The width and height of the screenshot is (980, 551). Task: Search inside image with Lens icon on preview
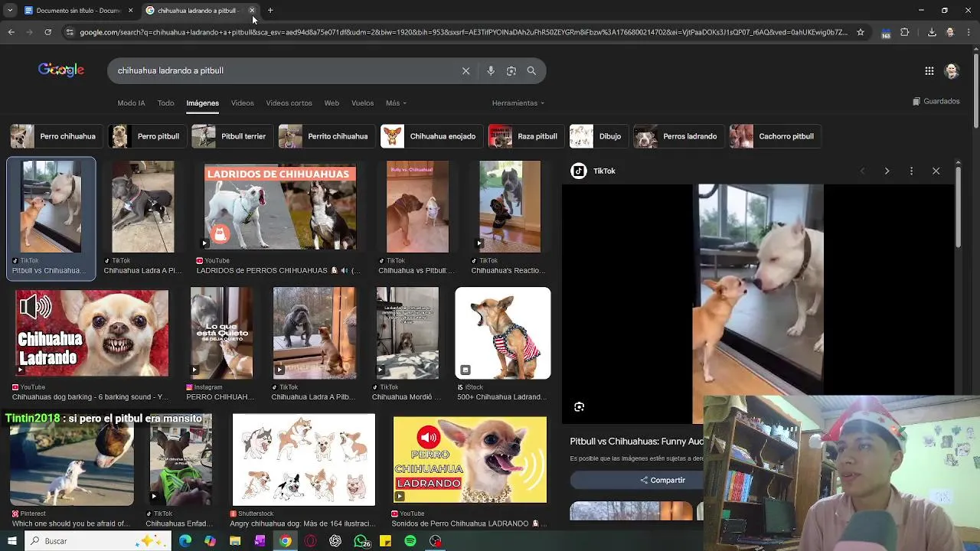point(579,407)
